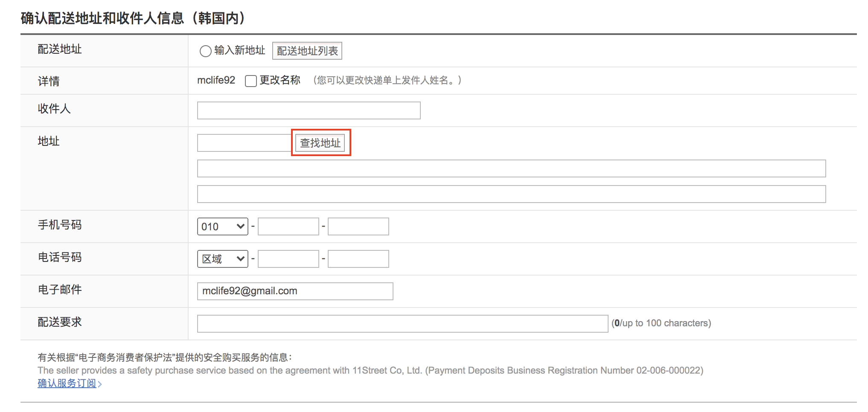Click the arrow icon after 确认服务订阅

coord(100,384)
